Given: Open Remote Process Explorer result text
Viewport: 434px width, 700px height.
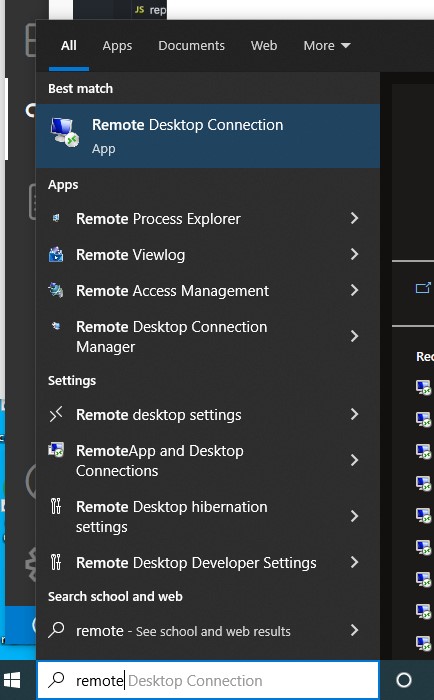Looking at the screenshot, I should (x=158, y=219).
